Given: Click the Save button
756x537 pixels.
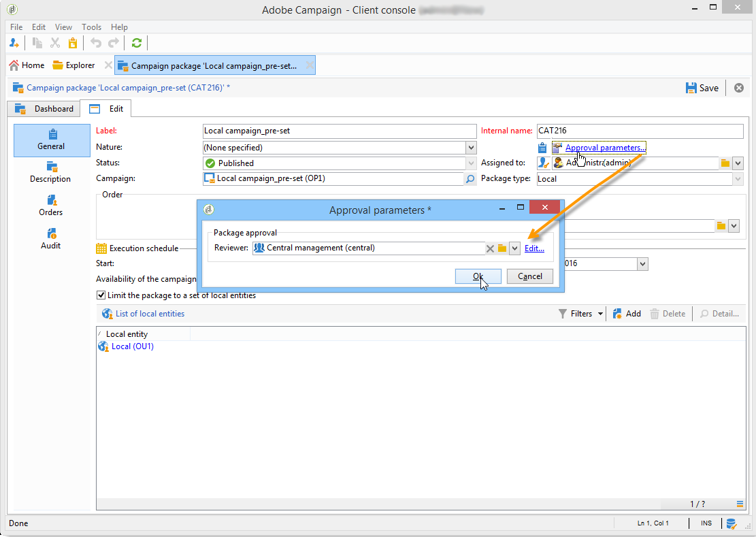Looking at the screenshot, I should pos(702,88).
